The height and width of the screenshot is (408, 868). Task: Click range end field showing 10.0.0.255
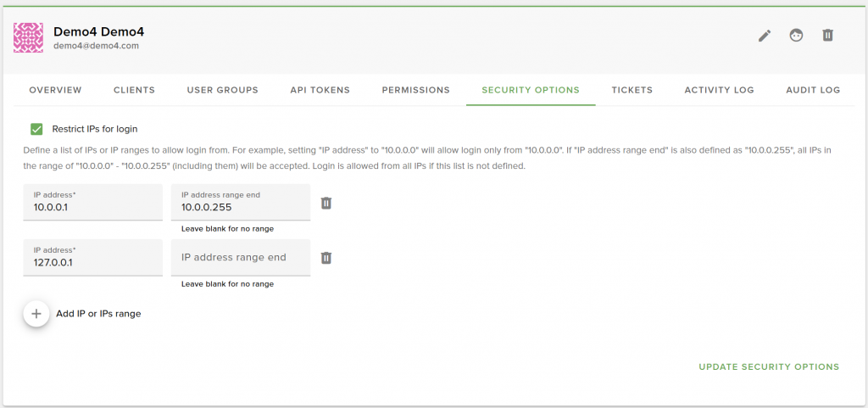[241, 203]
